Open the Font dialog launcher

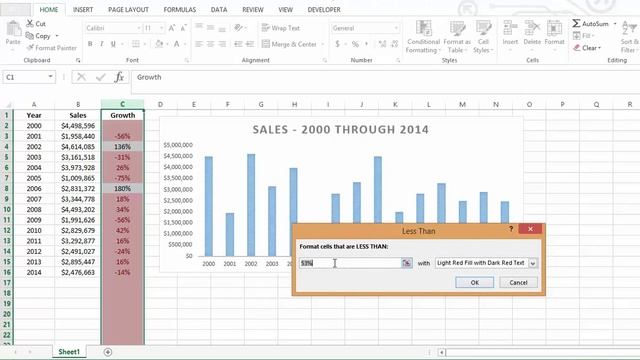click(187, 60)
